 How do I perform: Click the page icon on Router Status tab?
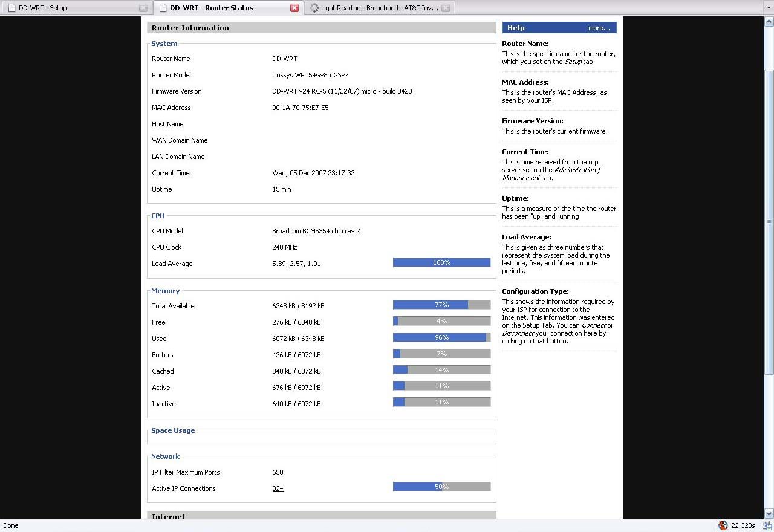[163, 8]
